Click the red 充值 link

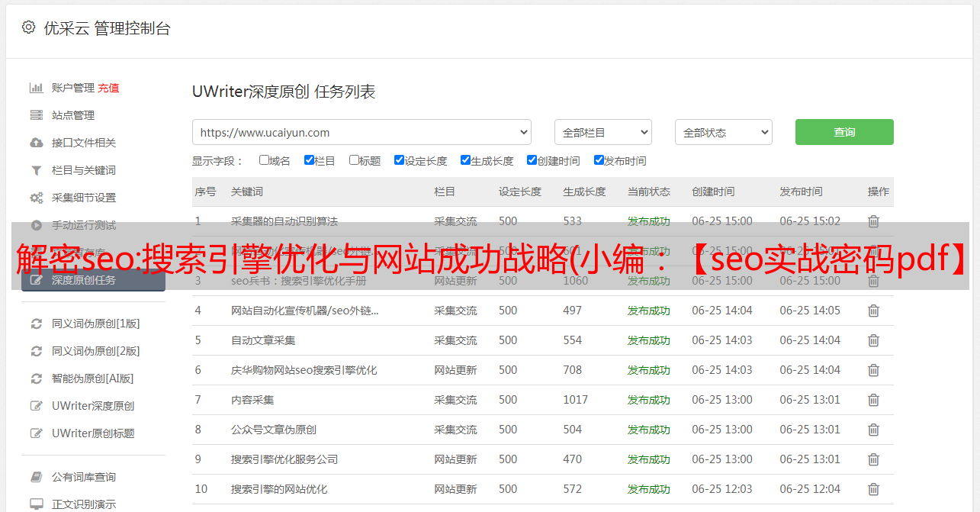point(108,88)
